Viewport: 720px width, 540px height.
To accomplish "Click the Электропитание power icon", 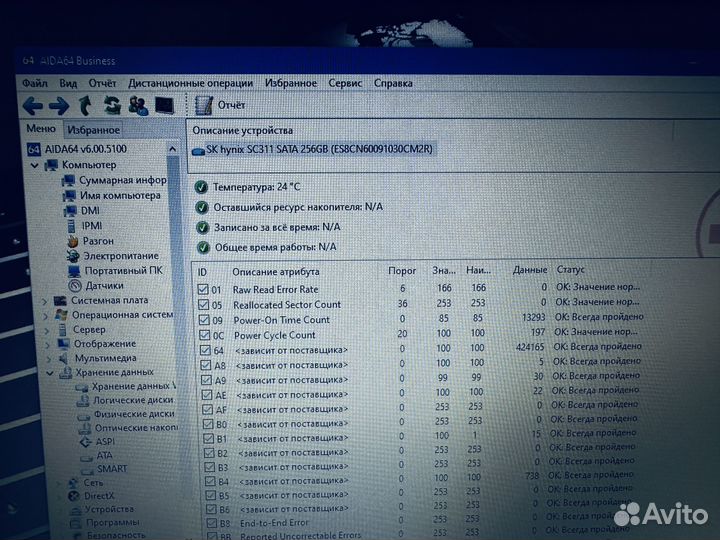I will point(73,256).
